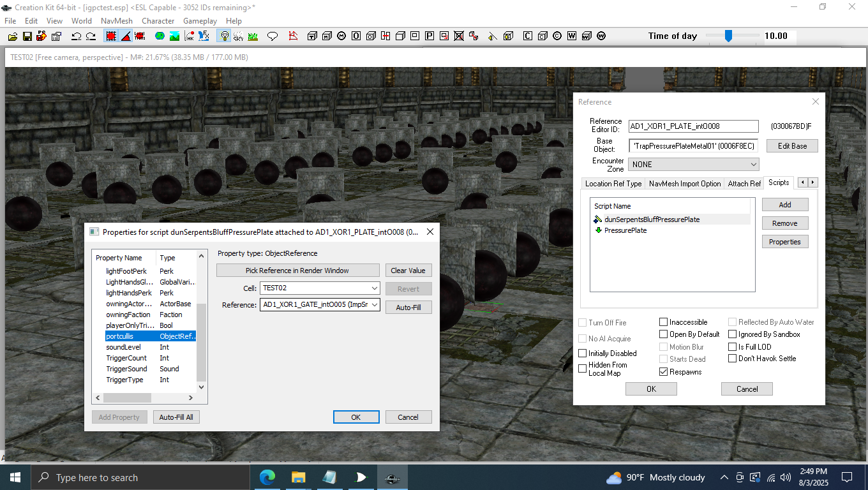This screenshot has width=868, height=490.
Task: Click the crossed-out box toolbar icon
Action: coord(459,36)
